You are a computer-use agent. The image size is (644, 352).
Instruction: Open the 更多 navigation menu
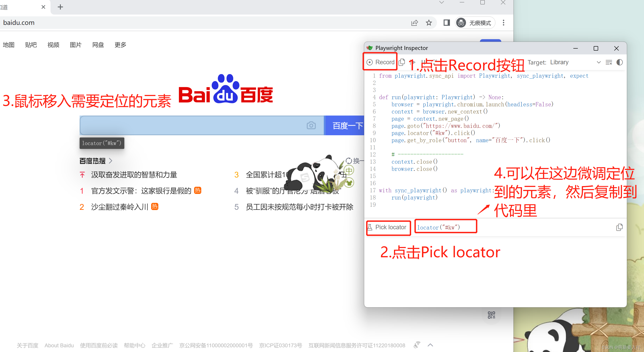(120, 45)
